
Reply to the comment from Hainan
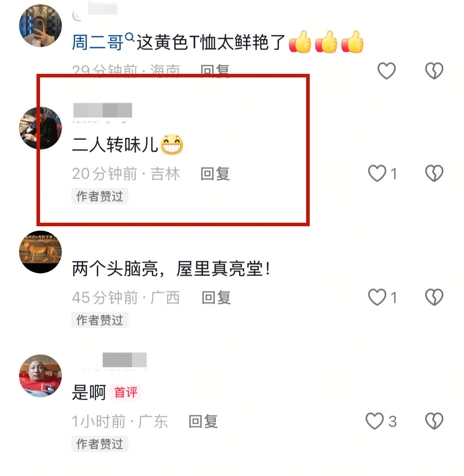(215, 70)
